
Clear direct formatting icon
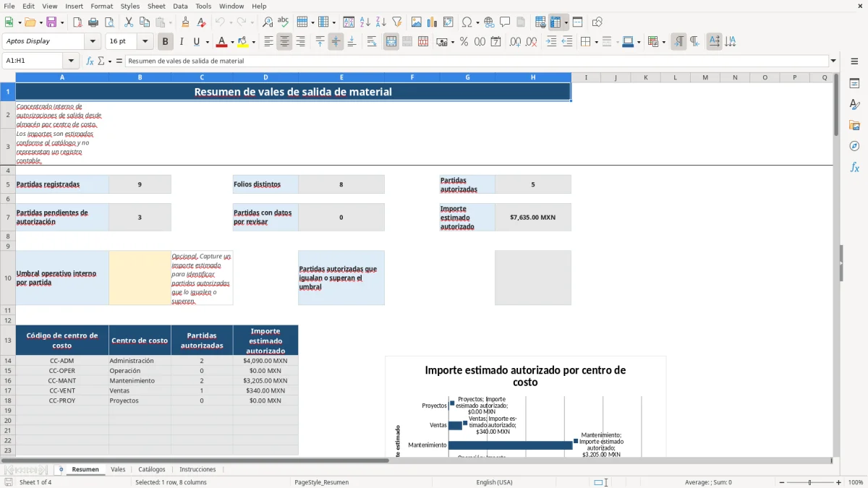coord(202,22)
